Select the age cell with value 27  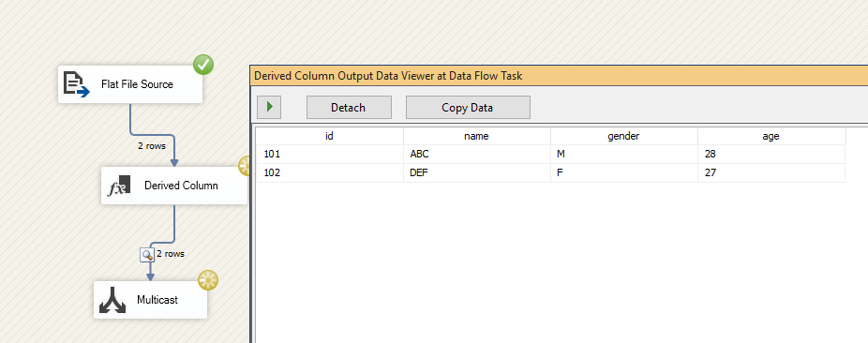[x=771, y=172]
